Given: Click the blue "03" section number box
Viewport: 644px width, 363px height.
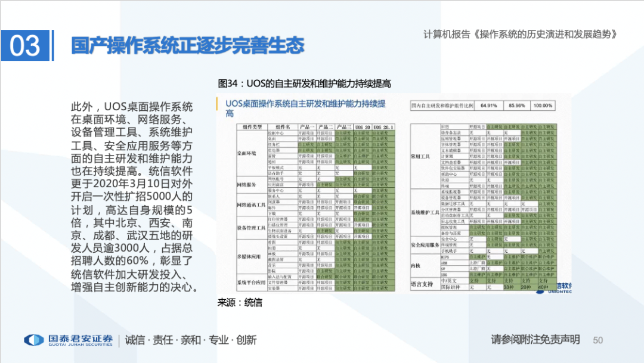Looking at the screenshot, I should pos(25,45).
